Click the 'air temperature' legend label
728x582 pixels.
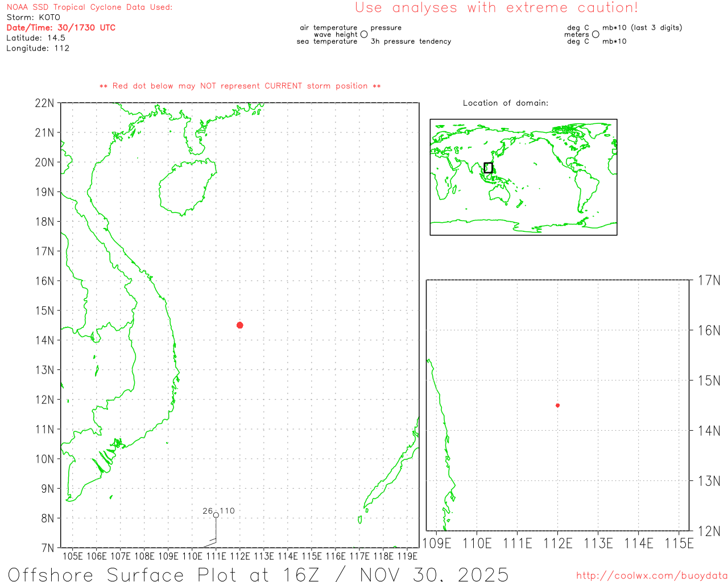329,28
